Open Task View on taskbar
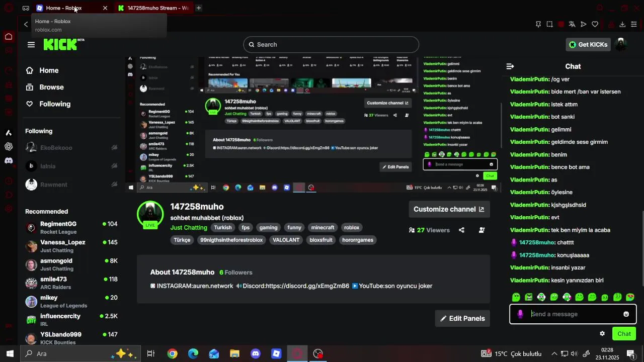644x362 pixels. click(x=150, y=354)
